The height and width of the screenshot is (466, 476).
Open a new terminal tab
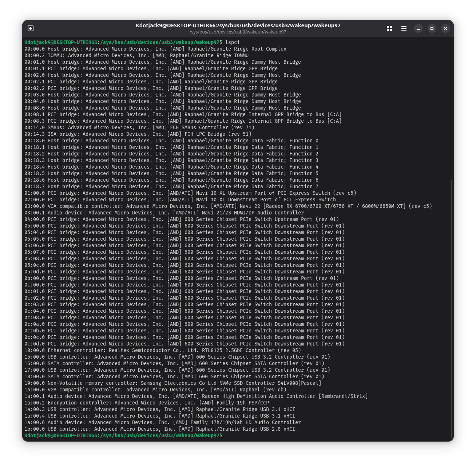click(x=31, y=28)
